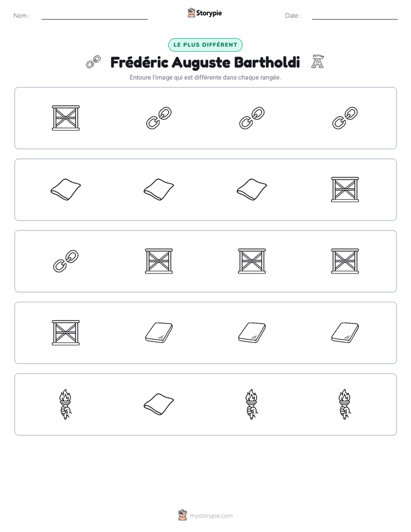The width and height of the screenshot is (411, 532).
Task: Pick the scaffold icon in the fourth row
Action: [x=66, y=333]
